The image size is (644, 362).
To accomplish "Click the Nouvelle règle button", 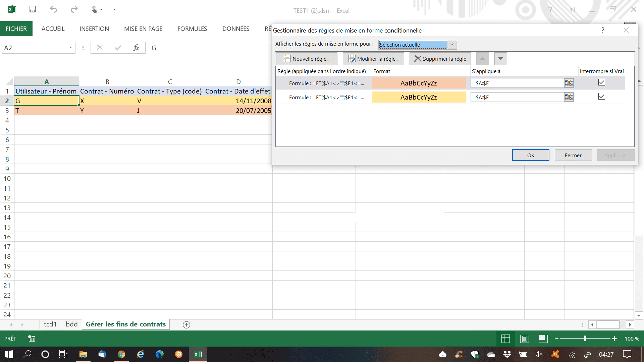I will (307, 59).
